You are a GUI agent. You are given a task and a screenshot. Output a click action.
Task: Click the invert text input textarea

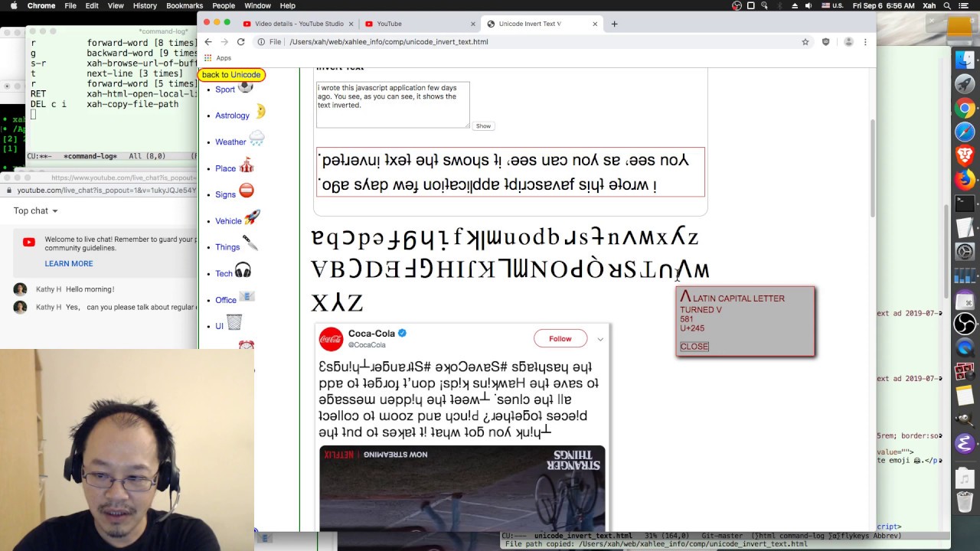click(393, 105)
